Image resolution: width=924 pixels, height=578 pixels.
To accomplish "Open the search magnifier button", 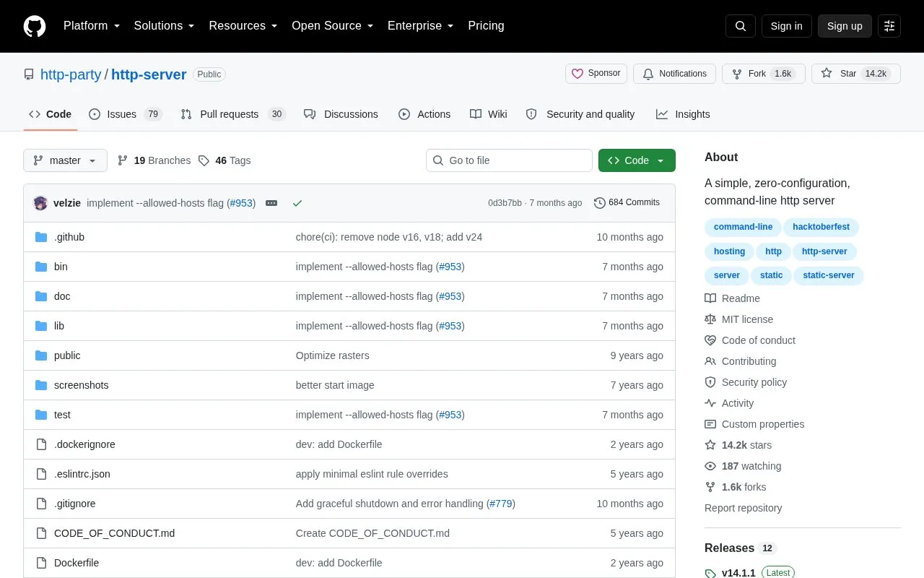I will (741, 26).
